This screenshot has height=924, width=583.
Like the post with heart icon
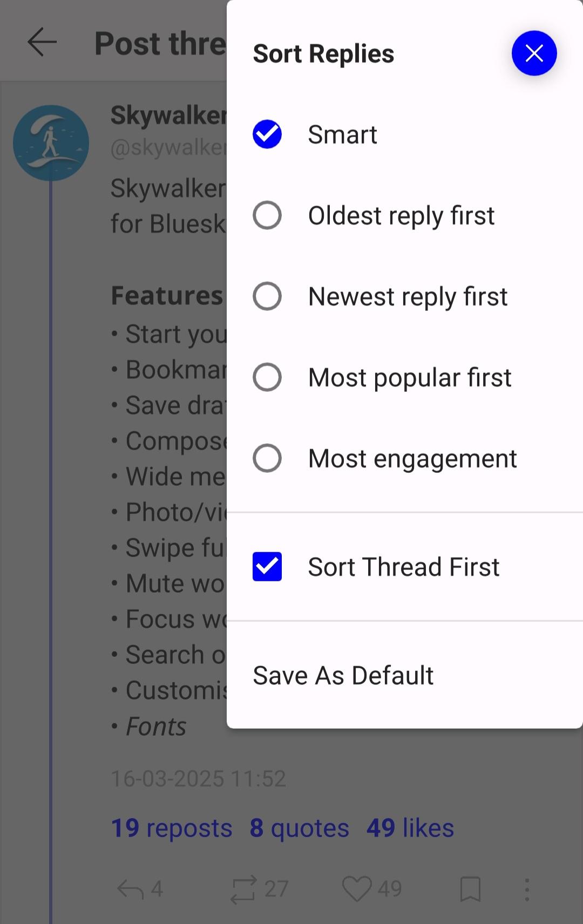click(357, 889)
